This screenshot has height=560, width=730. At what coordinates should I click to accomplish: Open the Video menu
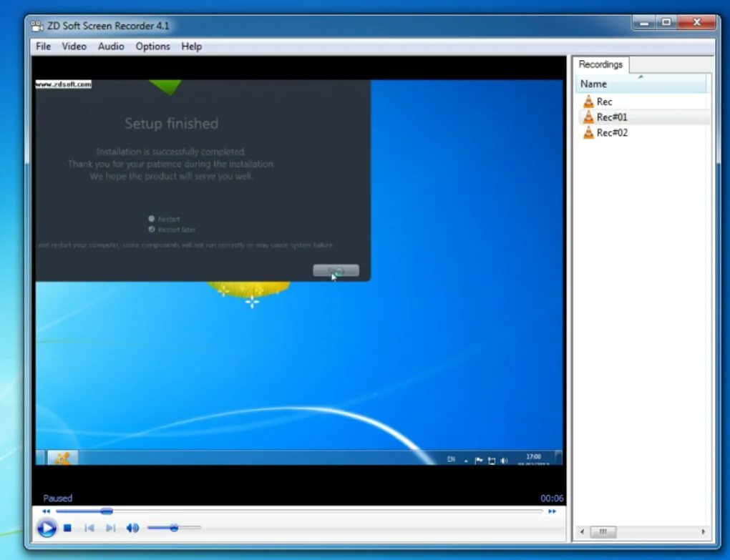74,46
